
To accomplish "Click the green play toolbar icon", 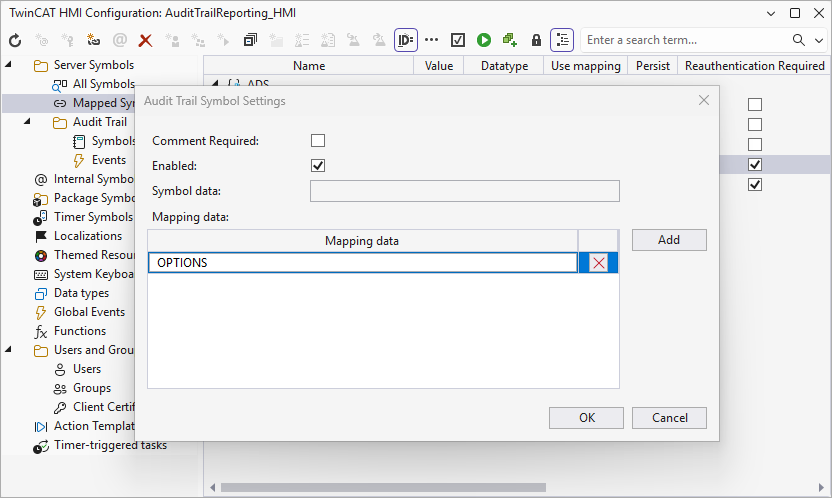I will click(484, 40).
